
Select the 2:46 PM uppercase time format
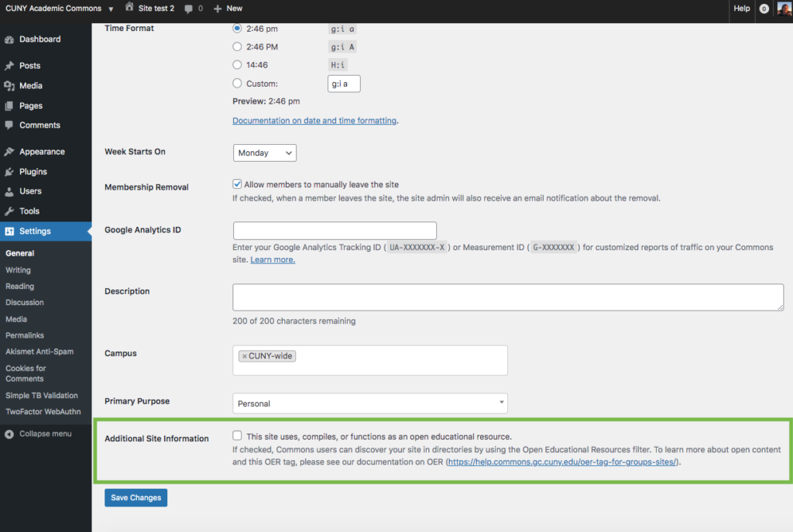coord(237,46)
